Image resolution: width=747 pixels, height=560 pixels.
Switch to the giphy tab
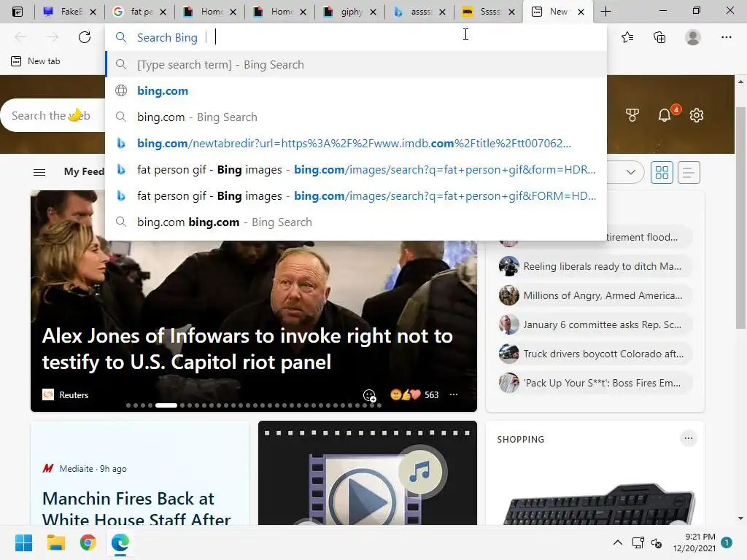click(350, 12)
